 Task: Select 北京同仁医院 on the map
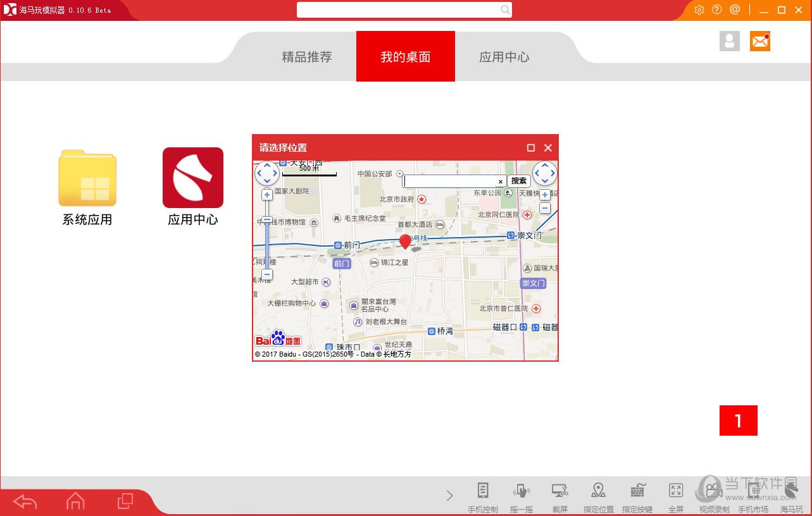504,215
